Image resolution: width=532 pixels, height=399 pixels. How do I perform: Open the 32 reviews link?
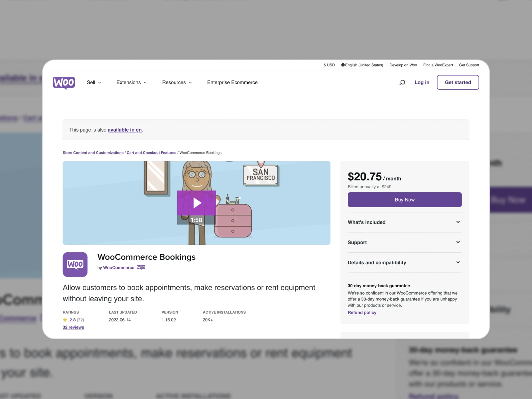(x=73, y=327)
